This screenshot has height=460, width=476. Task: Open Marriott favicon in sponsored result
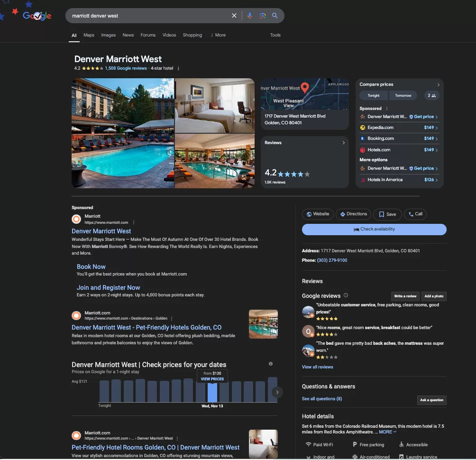tap(76, 219)
